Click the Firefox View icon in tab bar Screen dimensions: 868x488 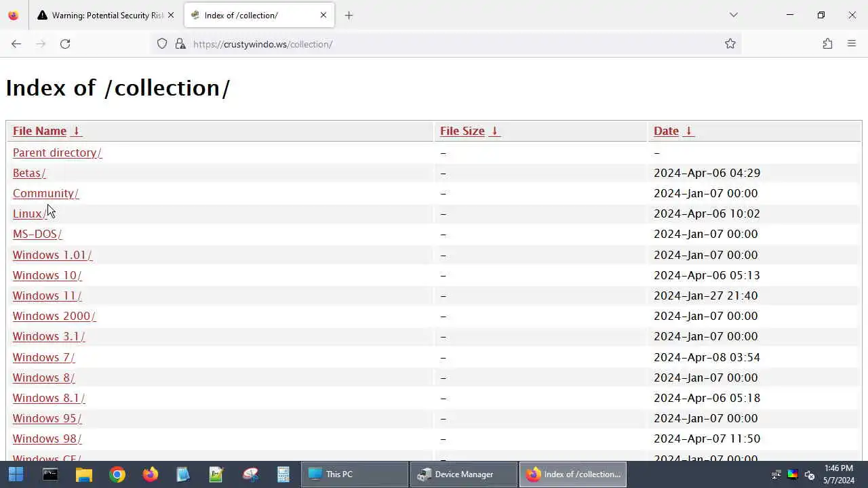(14, 15)
